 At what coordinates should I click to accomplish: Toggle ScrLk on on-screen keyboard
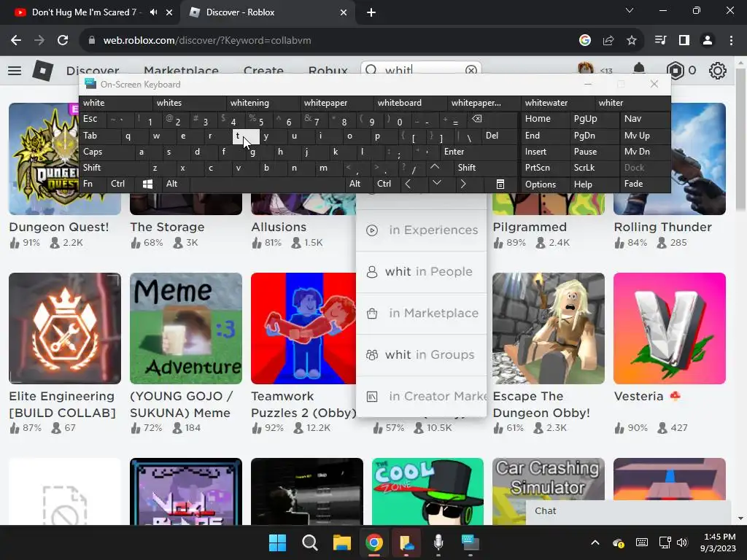[594, 168]
